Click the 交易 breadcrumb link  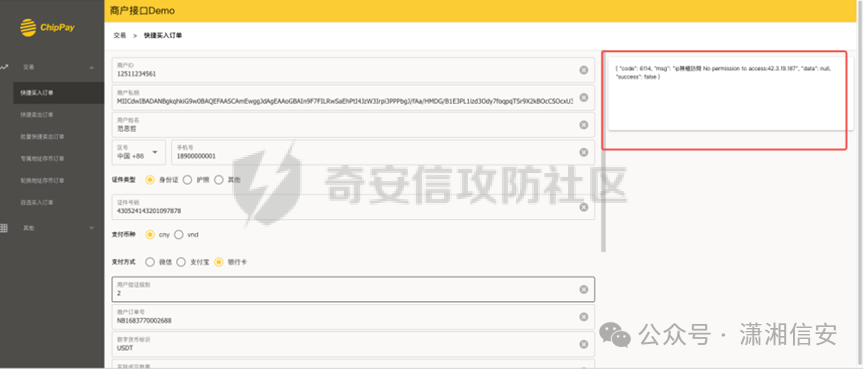(x=120, y=35)
